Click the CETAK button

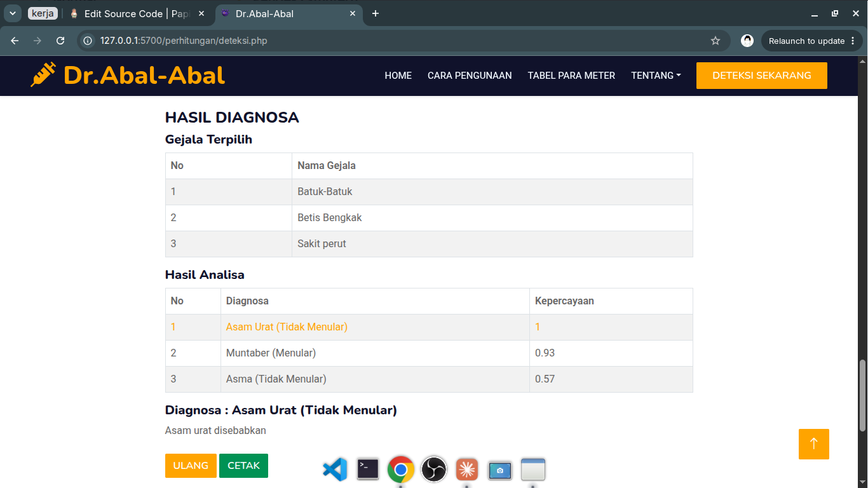point(243,466)
